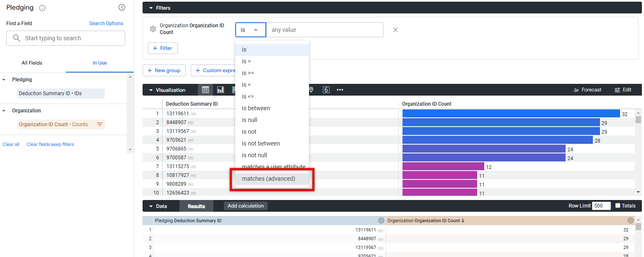Pick the single value visualization icon
This screenshot has height=257, width=644.
(326, 90)
